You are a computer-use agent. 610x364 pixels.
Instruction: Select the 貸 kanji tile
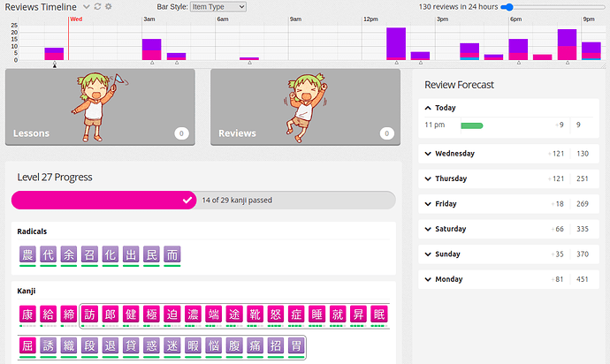[131, 345]
